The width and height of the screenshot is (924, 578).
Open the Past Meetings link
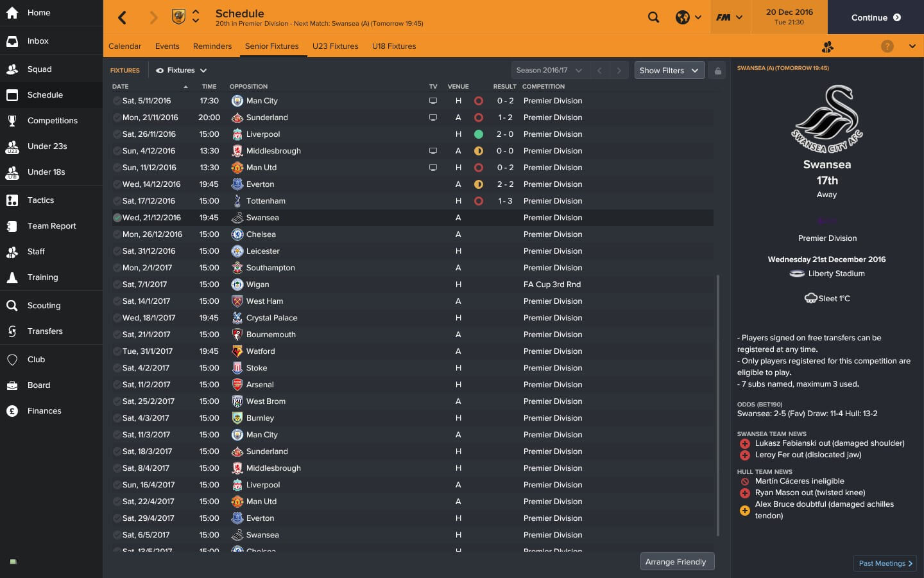(x=886, y=563)
